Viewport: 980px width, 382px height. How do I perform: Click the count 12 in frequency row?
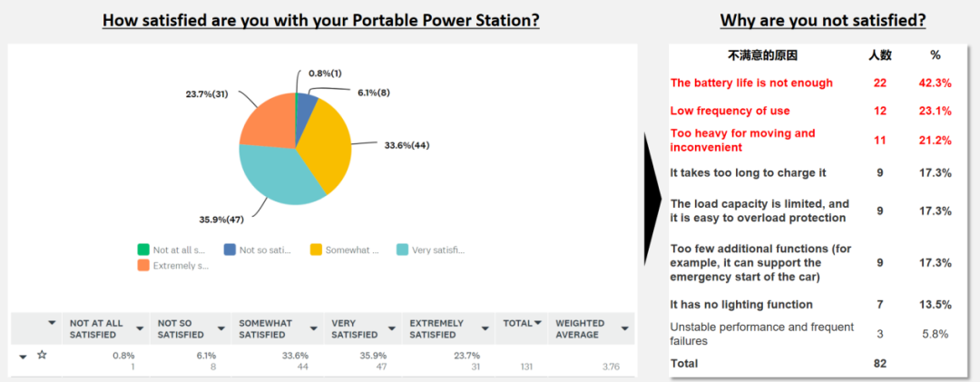[x=879, y=111]
